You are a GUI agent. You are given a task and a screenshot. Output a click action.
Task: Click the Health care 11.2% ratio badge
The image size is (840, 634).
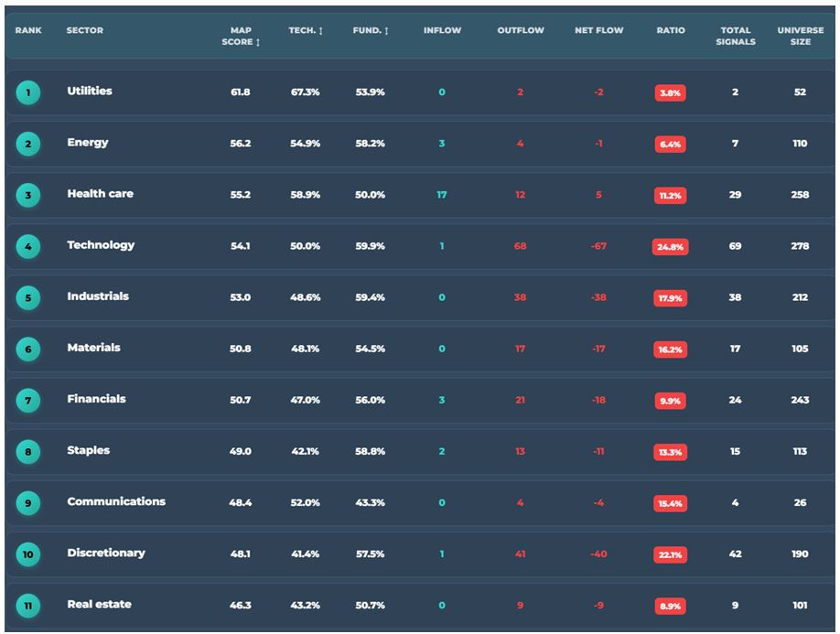pos(671,196)
